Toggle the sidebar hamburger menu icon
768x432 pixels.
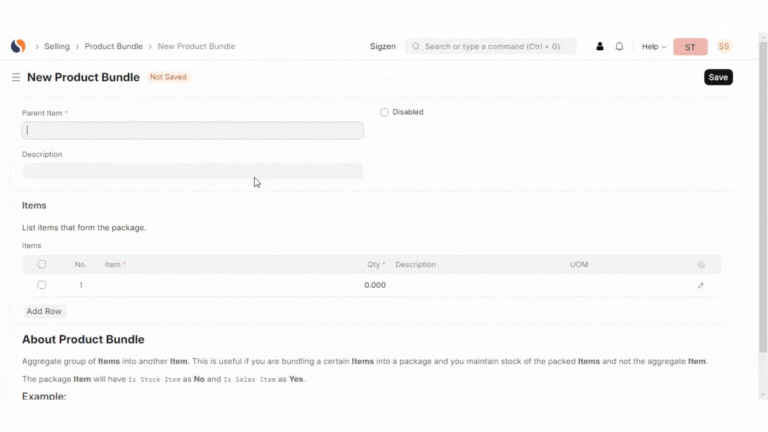coord(16,77)
